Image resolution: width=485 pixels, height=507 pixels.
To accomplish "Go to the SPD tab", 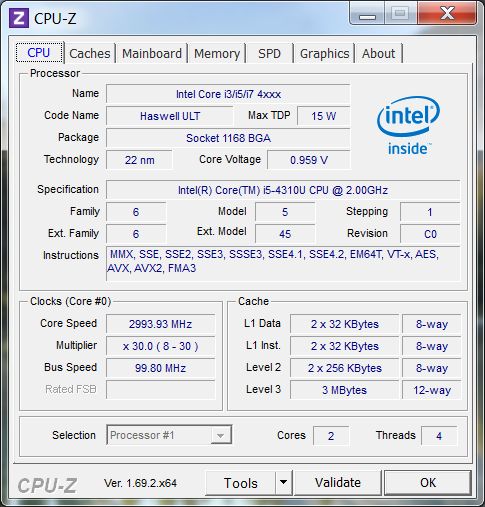I will (270, 53).
